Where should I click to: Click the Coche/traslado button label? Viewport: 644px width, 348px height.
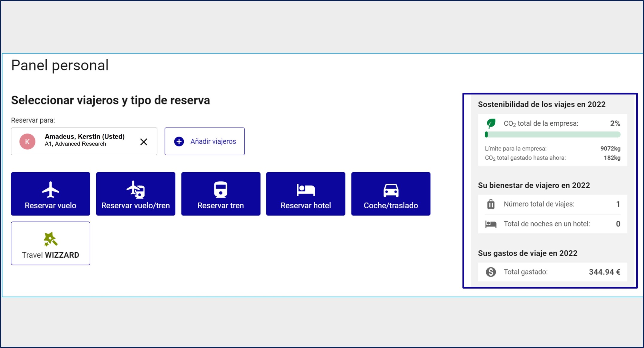(x=391, y=206)
